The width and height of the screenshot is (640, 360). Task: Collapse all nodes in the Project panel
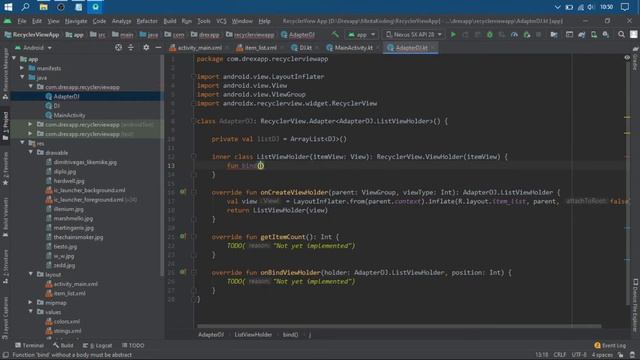131,48
